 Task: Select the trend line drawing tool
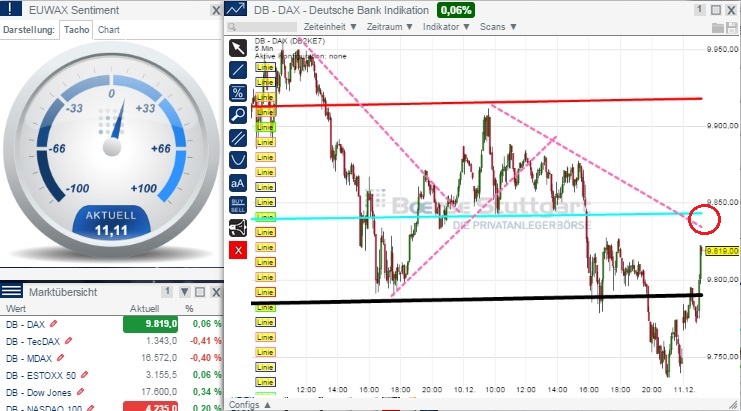[x=238, y=70]
